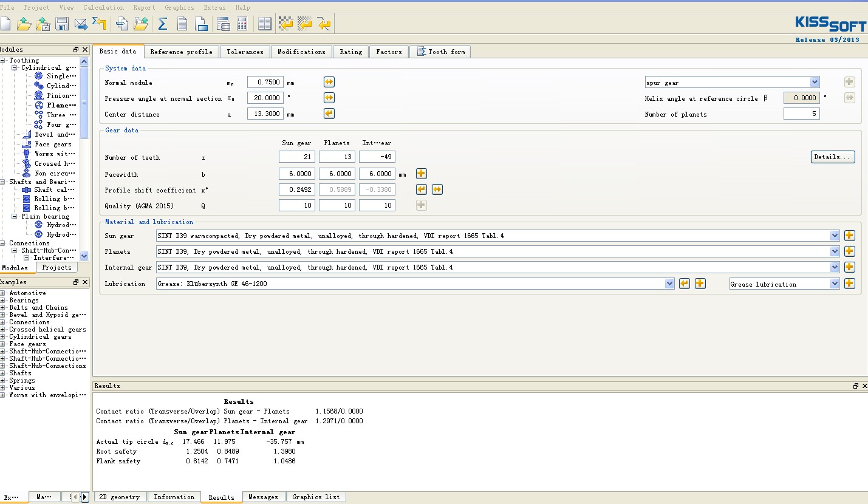
Task: Select the Bevel gear module icon
Action: [26, 134]
